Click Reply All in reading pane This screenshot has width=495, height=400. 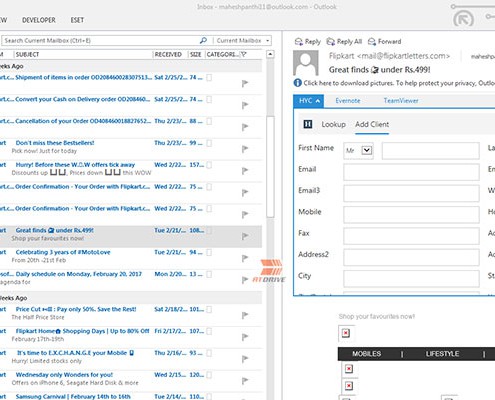(x=344, y=42)
